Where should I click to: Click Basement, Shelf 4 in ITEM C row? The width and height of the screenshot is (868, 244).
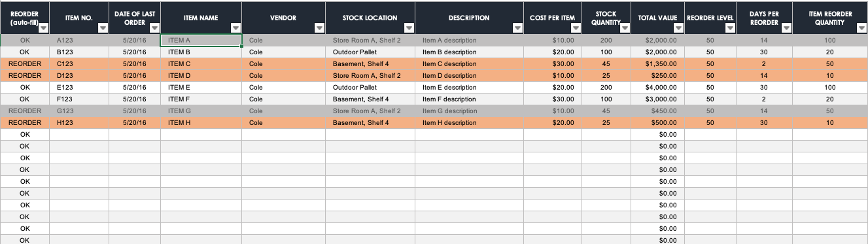click(x=370, y=63)
